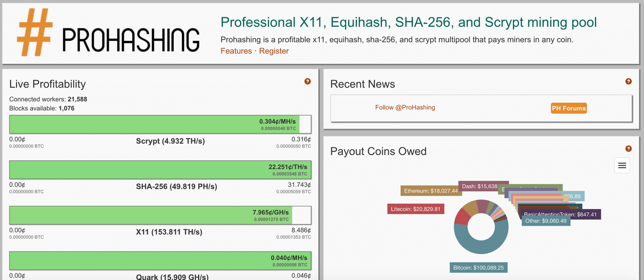Click the Professional mining pool headline
Image resolution: width=644 pixels, height=280 pixels.
(408, 22)
